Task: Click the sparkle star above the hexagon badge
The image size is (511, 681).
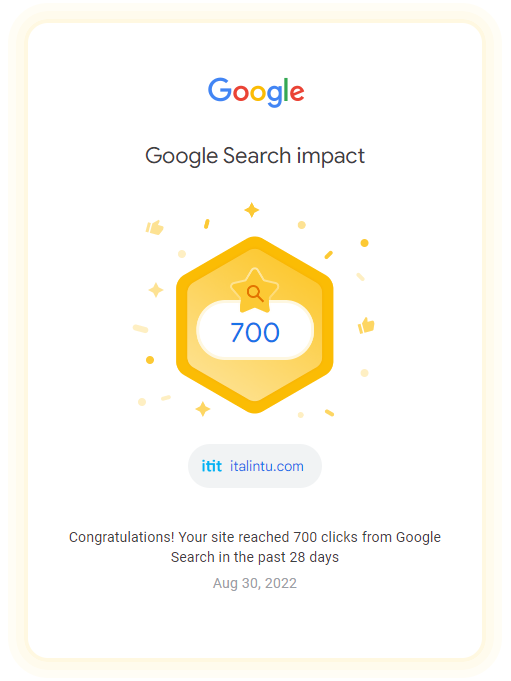Action: pyautogui.click(x=252, y=210)
